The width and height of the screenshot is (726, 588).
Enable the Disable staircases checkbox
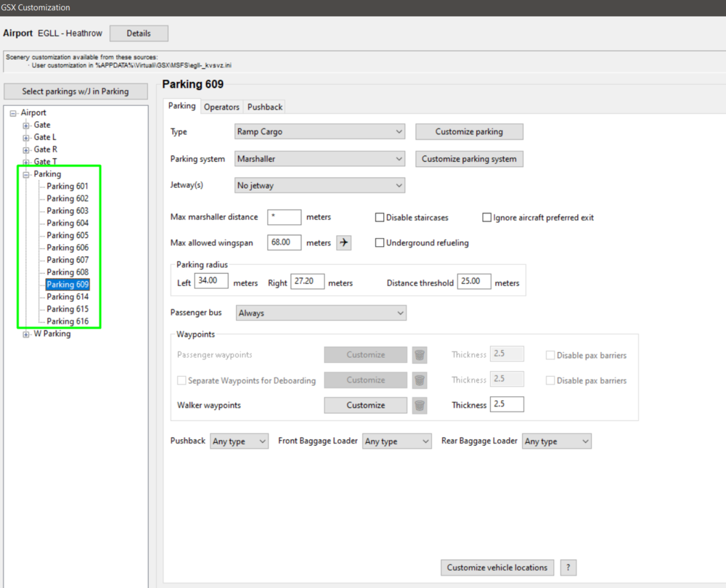click(x=380, y=218)
